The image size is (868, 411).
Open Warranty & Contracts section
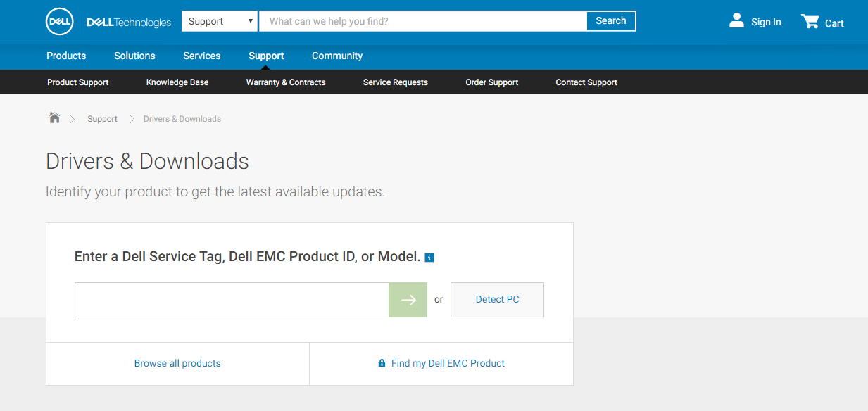pos(285,82)
